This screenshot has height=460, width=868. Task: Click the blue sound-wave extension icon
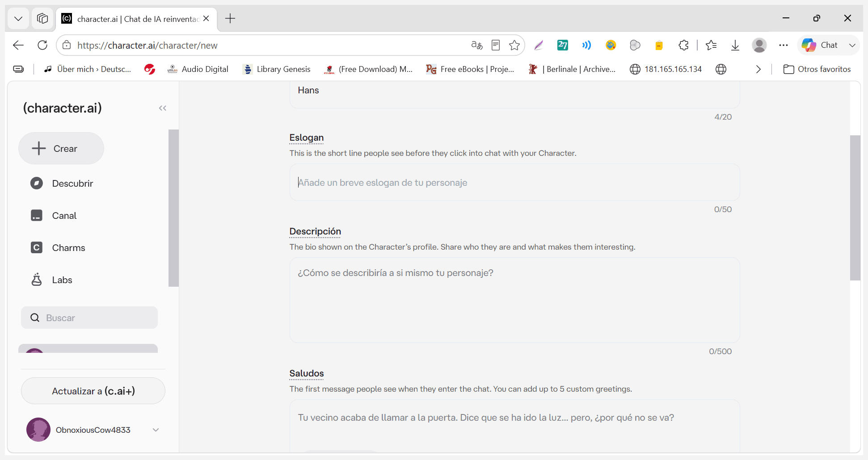pyautogui.click(x=586, y=45)
